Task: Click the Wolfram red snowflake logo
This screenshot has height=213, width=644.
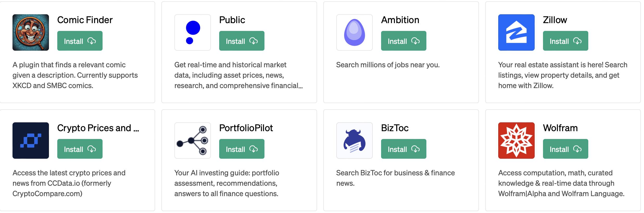Action: [516, 141]
